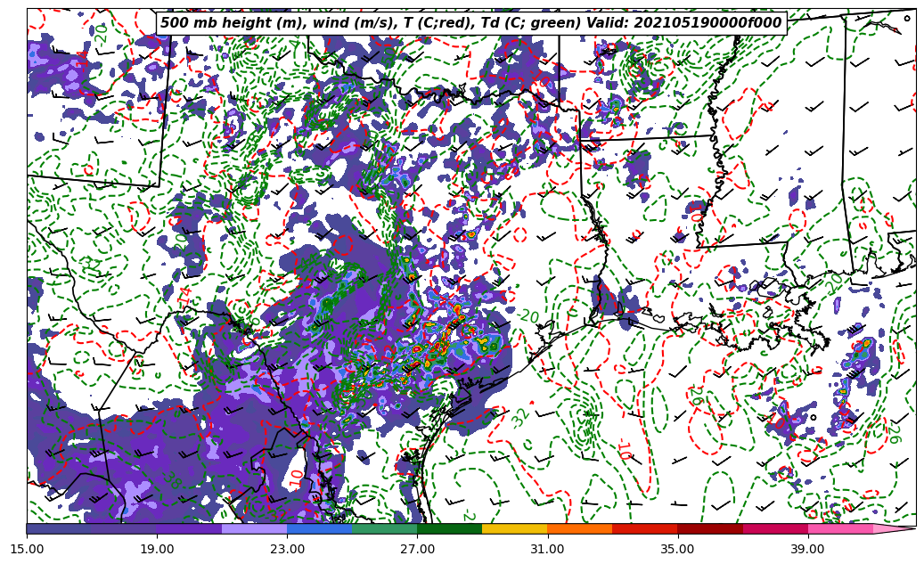Screen dimensions: 924x564
Task: Select the light purple colorbar segment
Action: pos(255,528)
